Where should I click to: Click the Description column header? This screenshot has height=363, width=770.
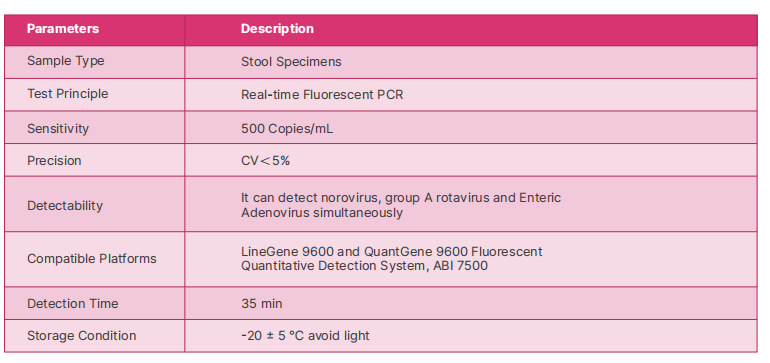point(277,28)
